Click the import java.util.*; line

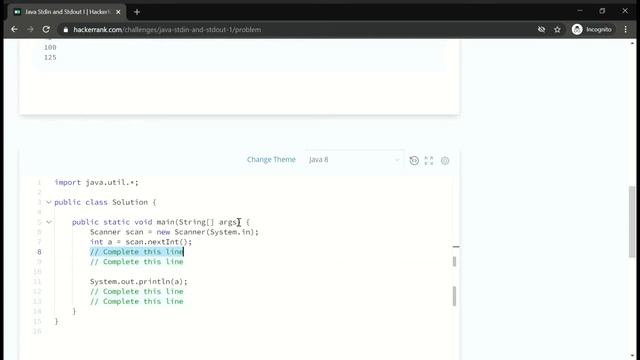point(97,182)
